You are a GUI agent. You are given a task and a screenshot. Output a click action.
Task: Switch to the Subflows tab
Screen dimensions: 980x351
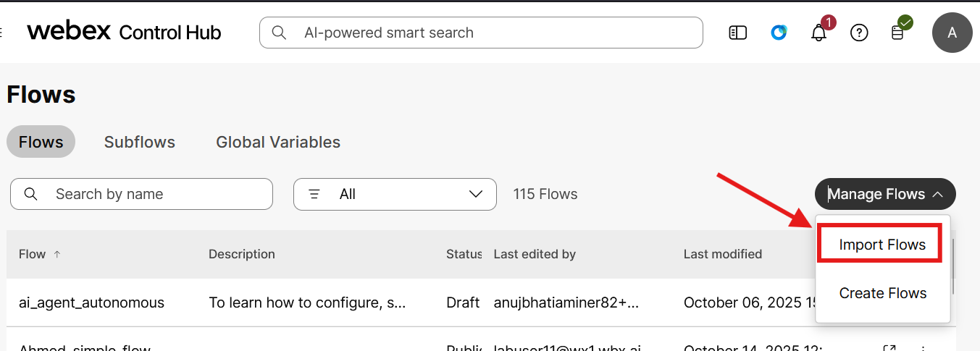point(140,142)
